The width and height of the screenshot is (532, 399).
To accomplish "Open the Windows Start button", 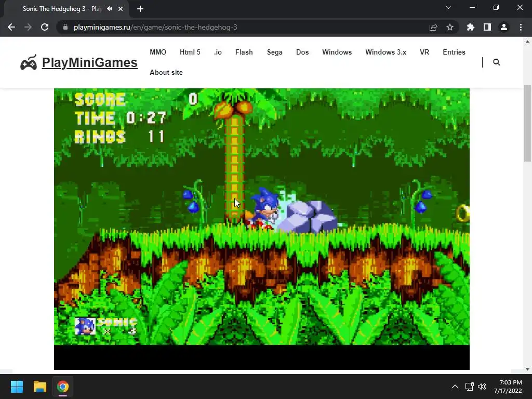I will [17, 387].
